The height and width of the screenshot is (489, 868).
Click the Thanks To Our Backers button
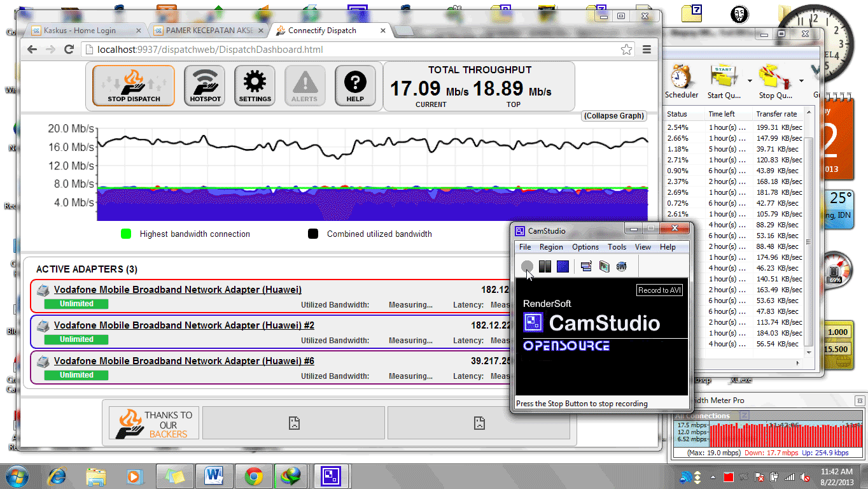(154, 424)
